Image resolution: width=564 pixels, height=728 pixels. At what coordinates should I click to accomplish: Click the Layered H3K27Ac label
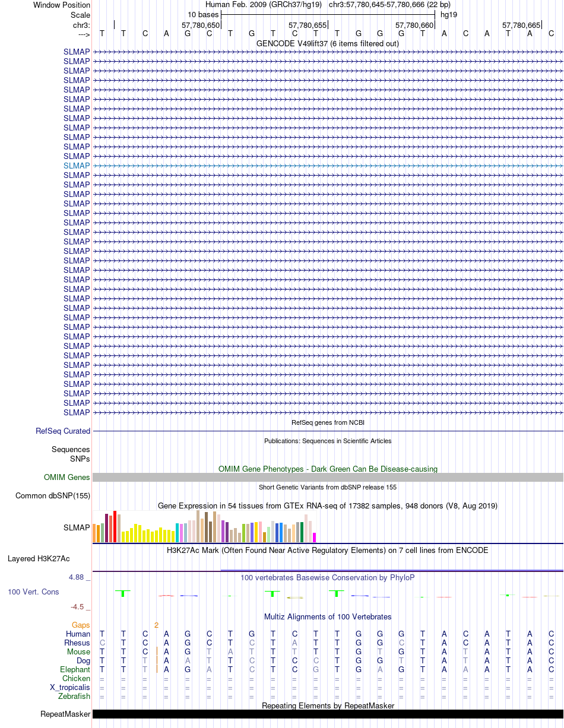coord(39,558)
